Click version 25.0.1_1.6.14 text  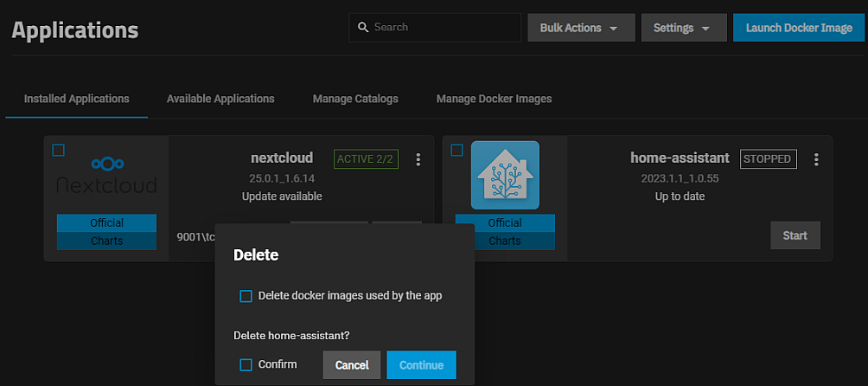[x=283, y=178]
